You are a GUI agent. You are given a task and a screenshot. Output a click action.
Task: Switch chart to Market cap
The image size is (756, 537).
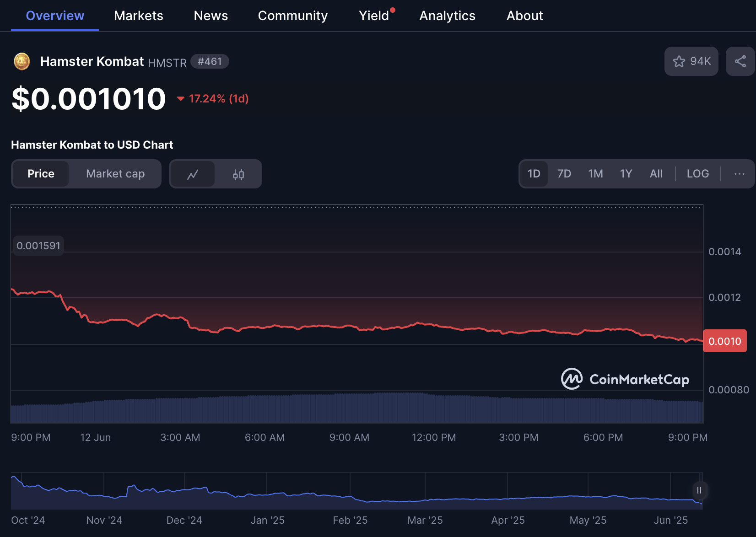[x=115, y=174]
